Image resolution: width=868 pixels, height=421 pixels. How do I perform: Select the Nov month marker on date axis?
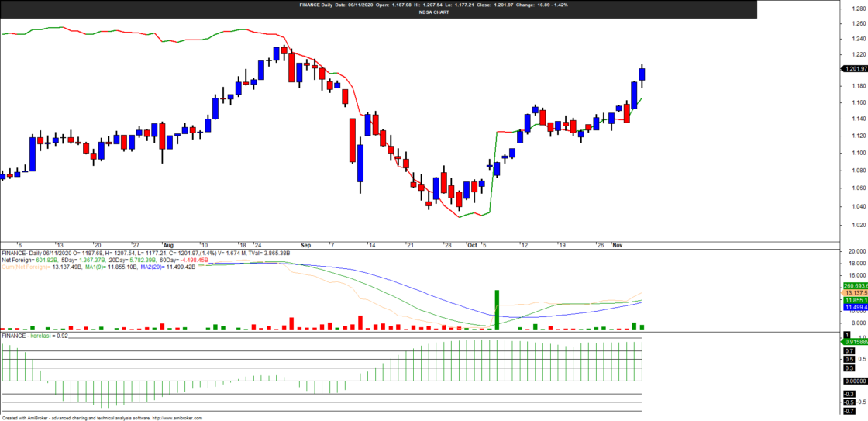tap(617, 245)
